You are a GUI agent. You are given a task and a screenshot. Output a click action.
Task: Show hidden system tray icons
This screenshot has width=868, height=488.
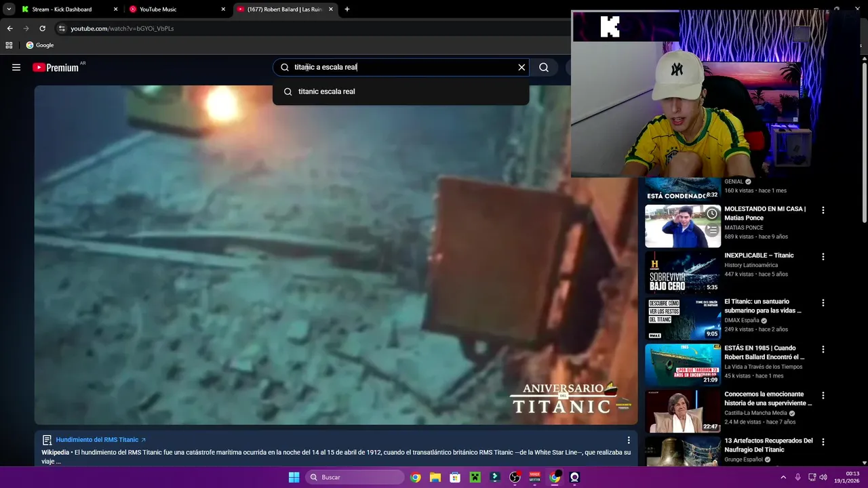pyautogui.click(x=783, y=477)
